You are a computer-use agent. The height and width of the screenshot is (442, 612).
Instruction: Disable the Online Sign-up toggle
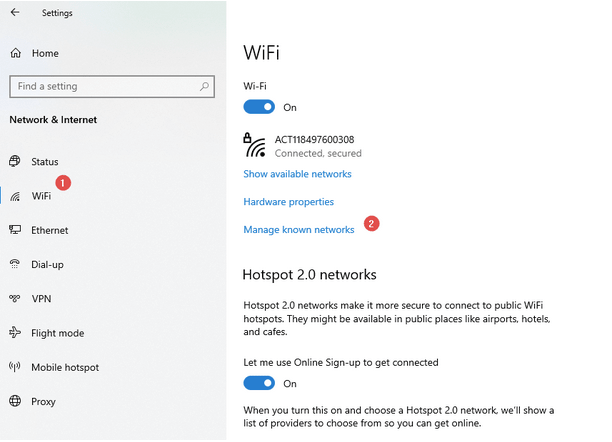coord(259,383)
